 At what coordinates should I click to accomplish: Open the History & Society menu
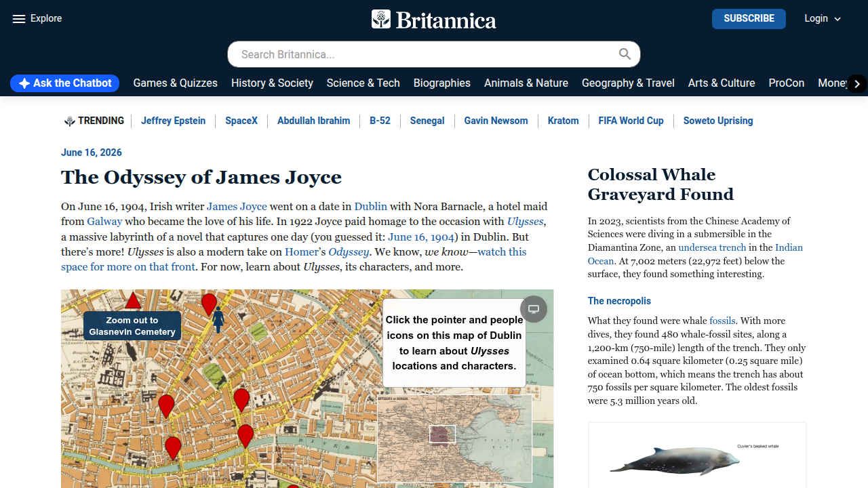pos(272,83)
